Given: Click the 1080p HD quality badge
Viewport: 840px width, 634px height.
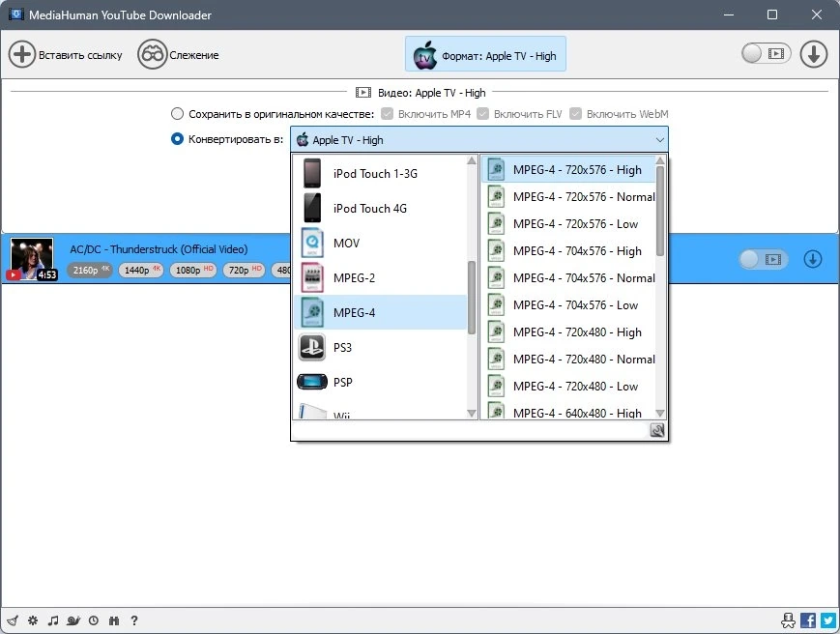Looking at the screenshot, I should point(193,270).
